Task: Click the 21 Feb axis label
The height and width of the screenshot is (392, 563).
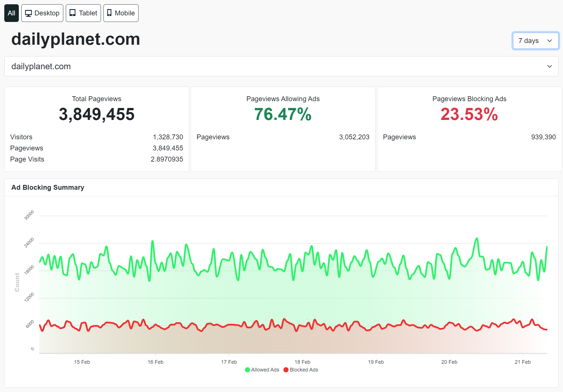Action: click(523, 362)
